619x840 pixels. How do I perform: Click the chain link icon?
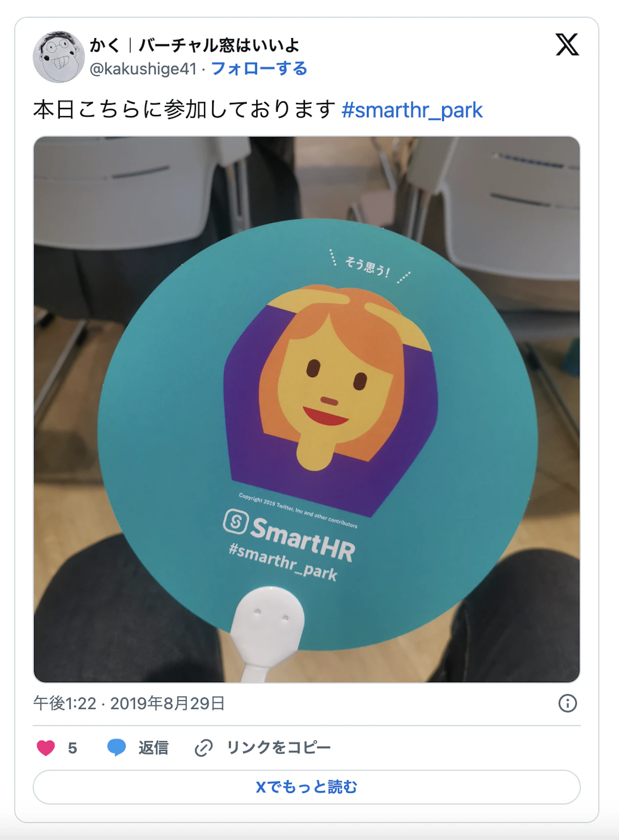pos(204,748)
